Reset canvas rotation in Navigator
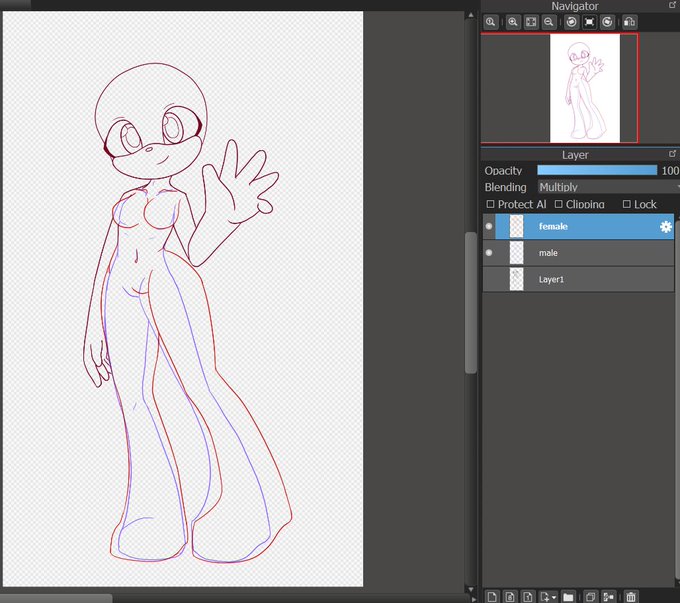Image resolution: width=680 pixels, height=603 pixels. (x=589, y=22)
